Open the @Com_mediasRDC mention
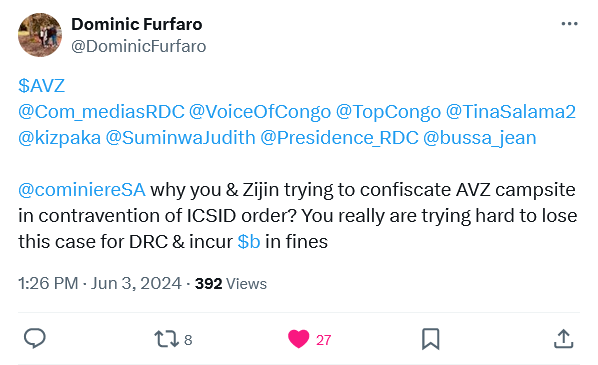The height and width of the screenshot is (365, 598). click(x=101, y=112)
